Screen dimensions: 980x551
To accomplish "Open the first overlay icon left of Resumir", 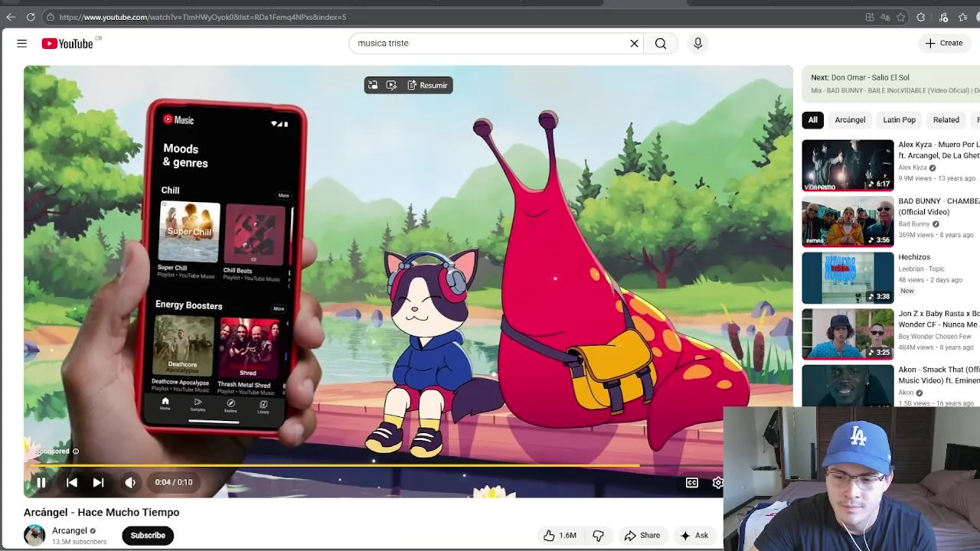I will tap(373, 86).
